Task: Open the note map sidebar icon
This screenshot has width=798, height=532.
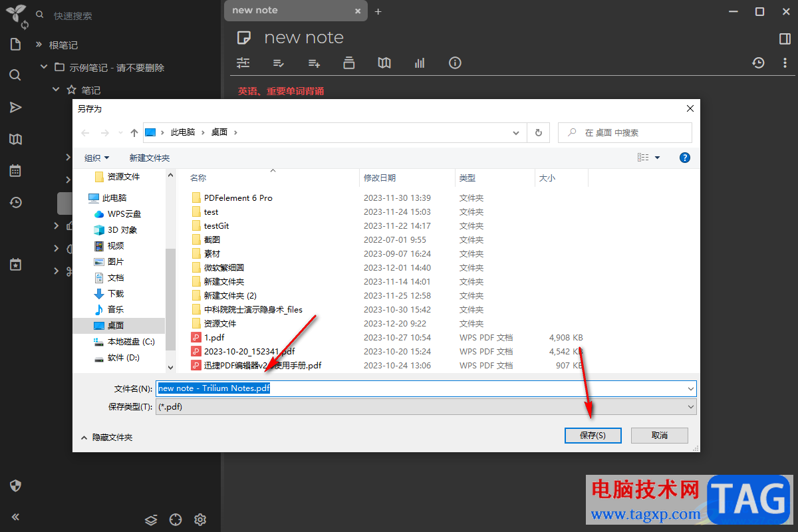Action: click(15, 139)
